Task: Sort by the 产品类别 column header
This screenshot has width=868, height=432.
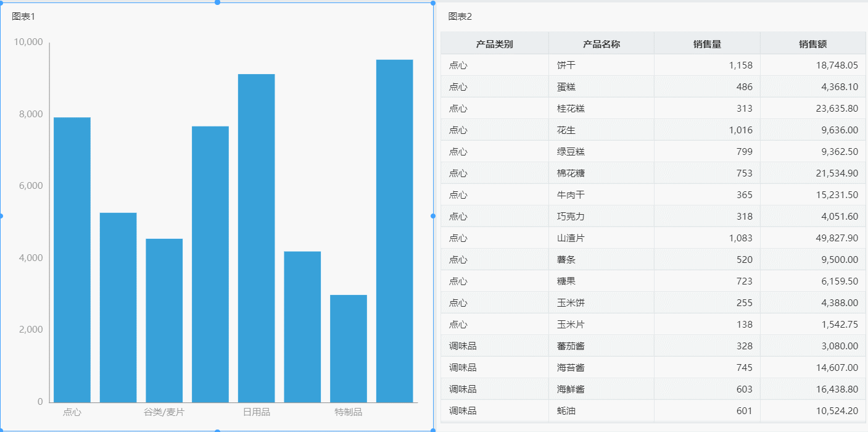Action: pos(494,44)
